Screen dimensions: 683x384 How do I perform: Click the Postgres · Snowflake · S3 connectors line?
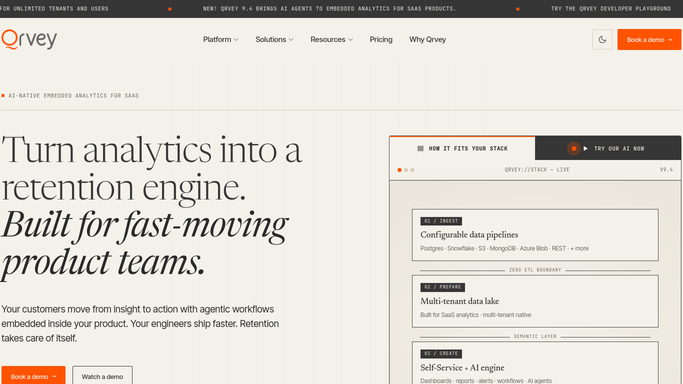coord(504,249)
